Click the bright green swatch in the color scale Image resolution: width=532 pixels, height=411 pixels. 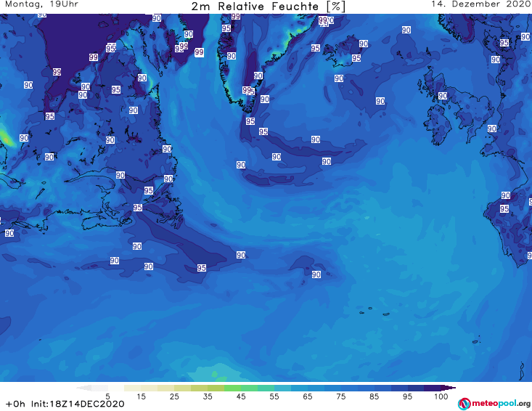click(x=232, y=388)
